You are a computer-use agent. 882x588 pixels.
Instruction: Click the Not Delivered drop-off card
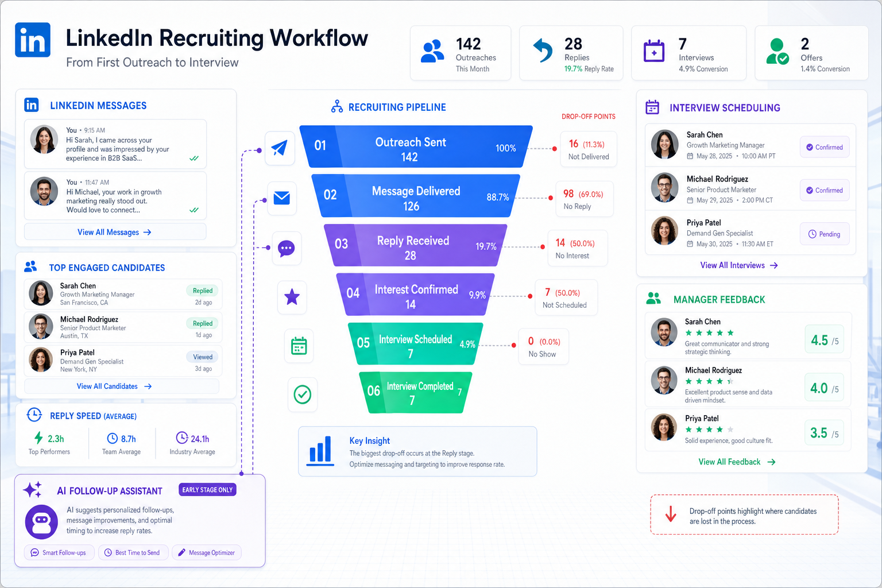[589, 149]
